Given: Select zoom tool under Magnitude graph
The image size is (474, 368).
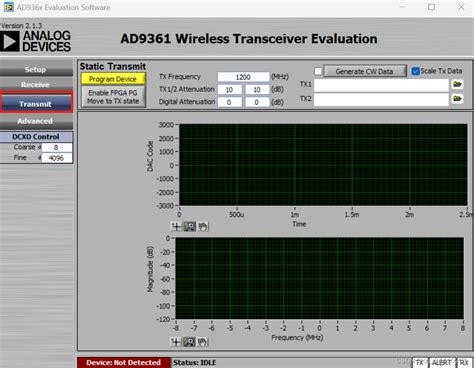Looking at the screenshot, I should (189, 342).
